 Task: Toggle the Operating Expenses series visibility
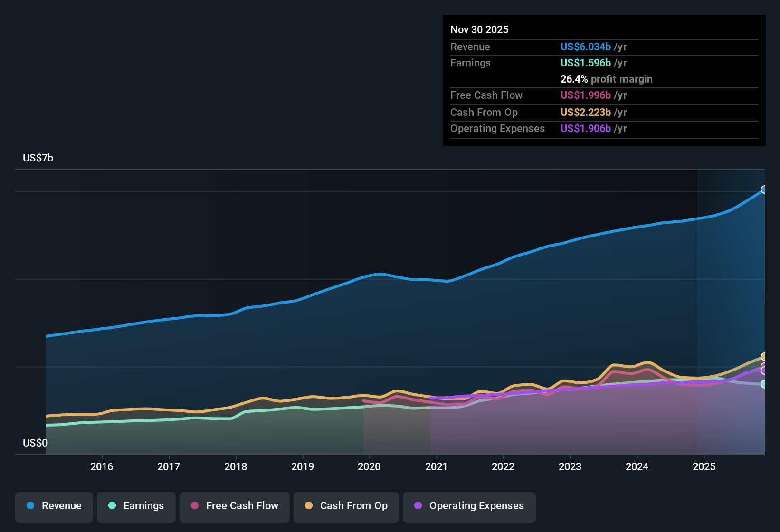click(469, 506)
